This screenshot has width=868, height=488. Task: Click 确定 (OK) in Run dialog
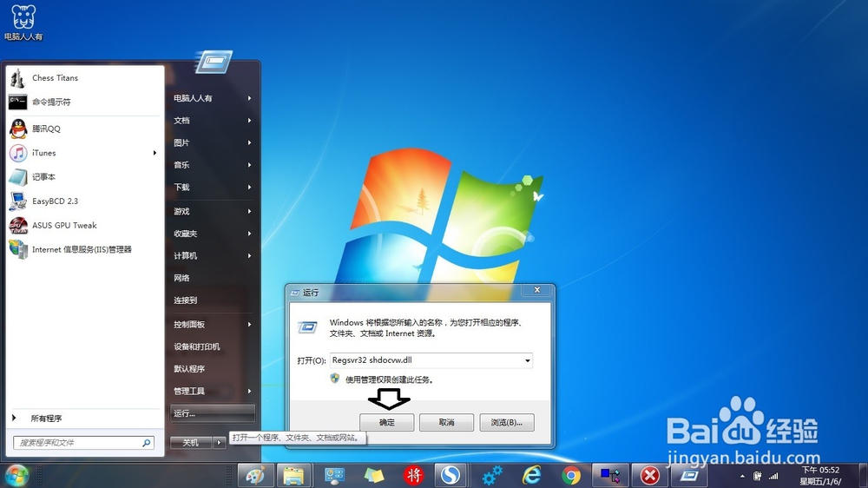coord(386,422)
